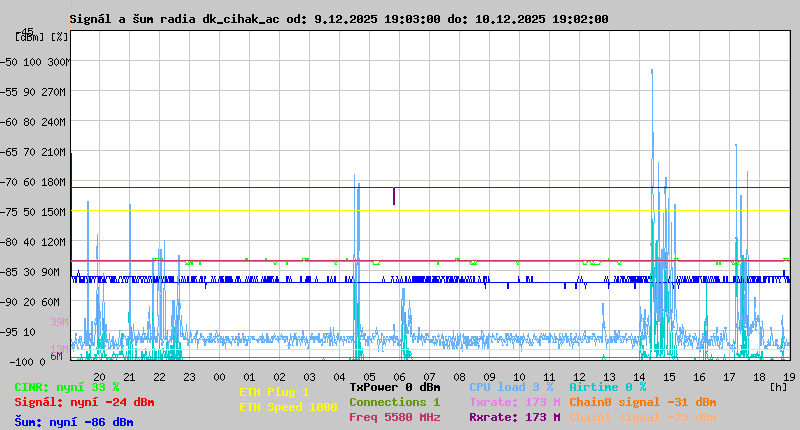Click the CPU load legend label

tap(511, 387)
